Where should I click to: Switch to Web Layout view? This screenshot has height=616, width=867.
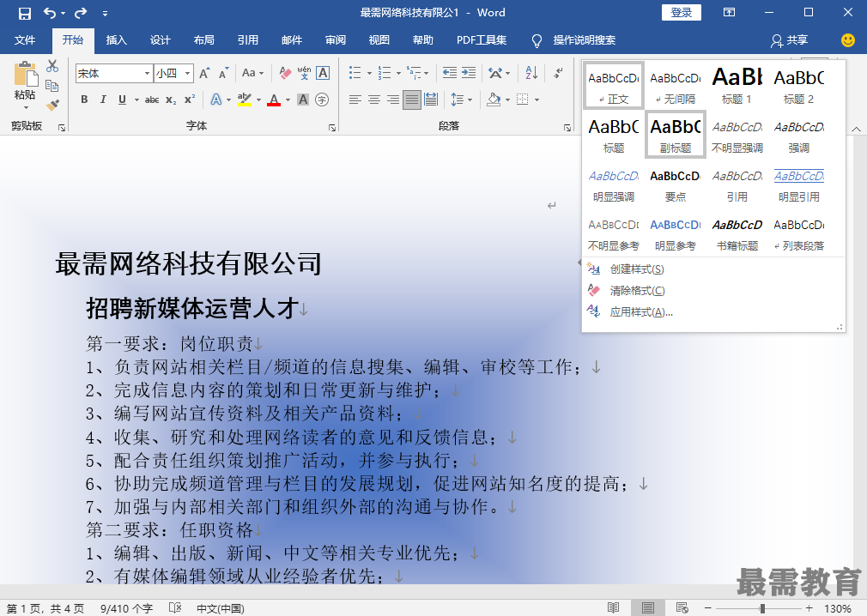click(682, 607)
